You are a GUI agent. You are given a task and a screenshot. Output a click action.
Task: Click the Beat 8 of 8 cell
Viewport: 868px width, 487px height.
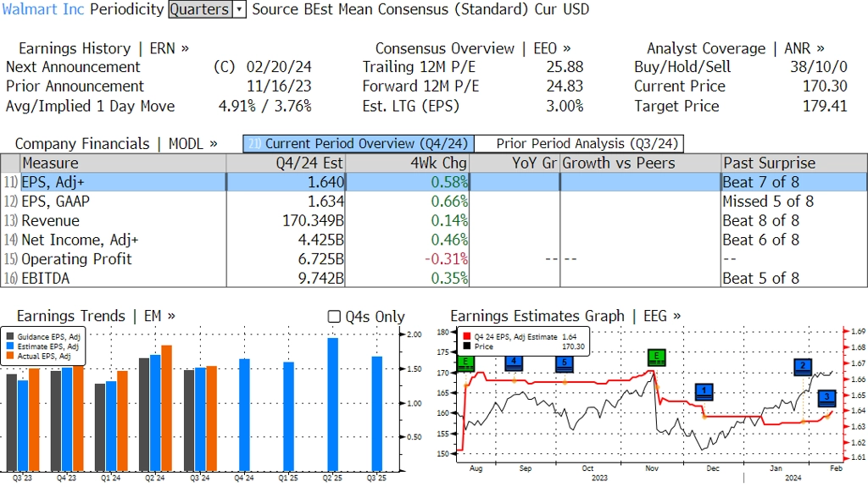point(760,221)
